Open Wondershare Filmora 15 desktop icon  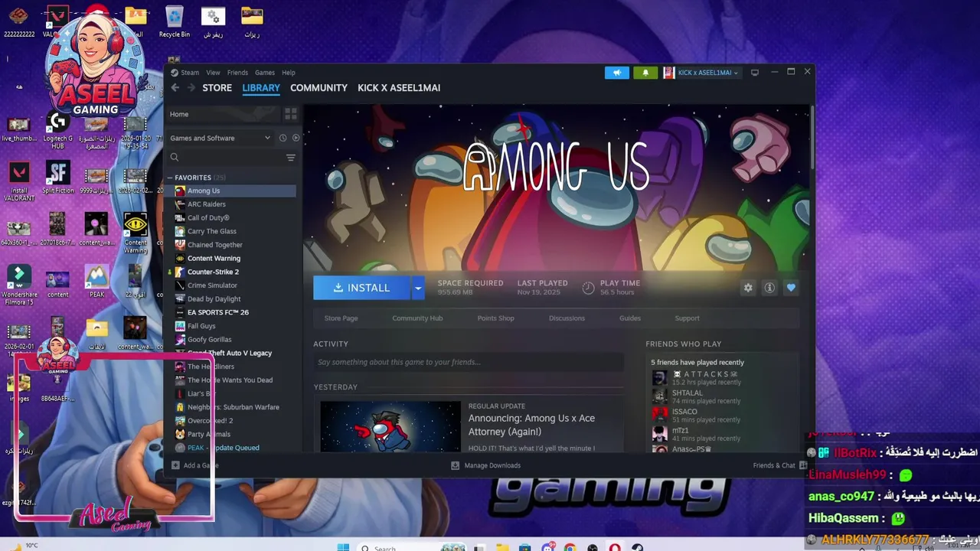tap(19, 285)
